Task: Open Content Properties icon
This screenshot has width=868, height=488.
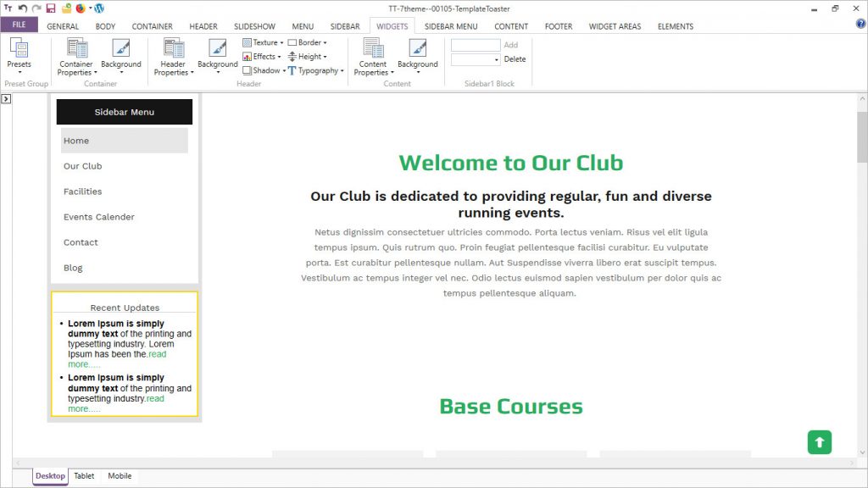Action: click(x=373, y=48)
